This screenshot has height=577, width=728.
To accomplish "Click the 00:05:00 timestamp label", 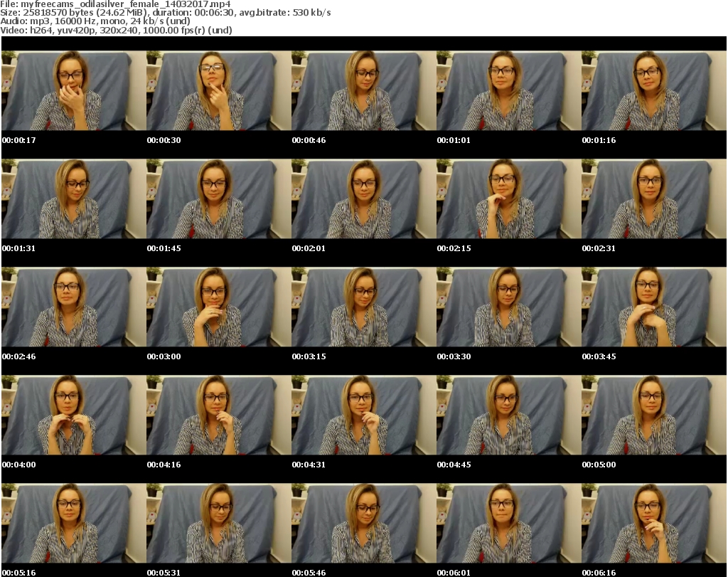I will click(599, 465).
